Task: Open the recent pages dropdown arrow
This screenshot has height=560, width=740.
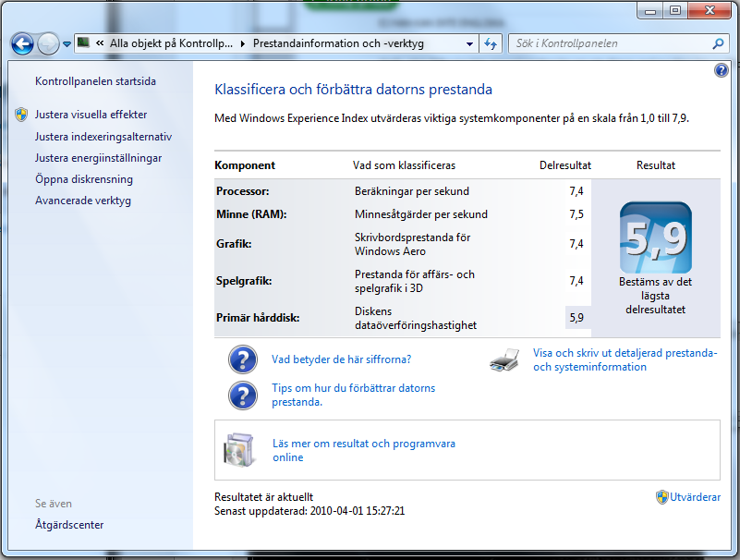Action: click(67, 44)
